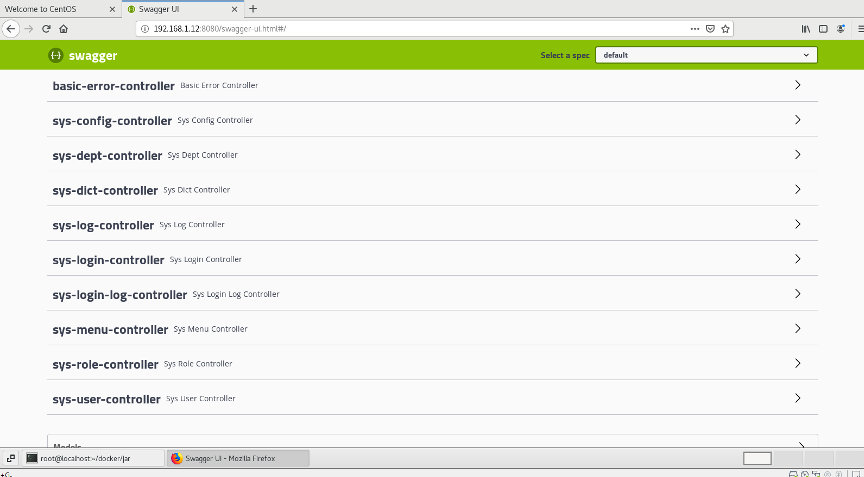Expand sys-login-log-controller with its chevron

pyautogui.click(x=797, y=294)
